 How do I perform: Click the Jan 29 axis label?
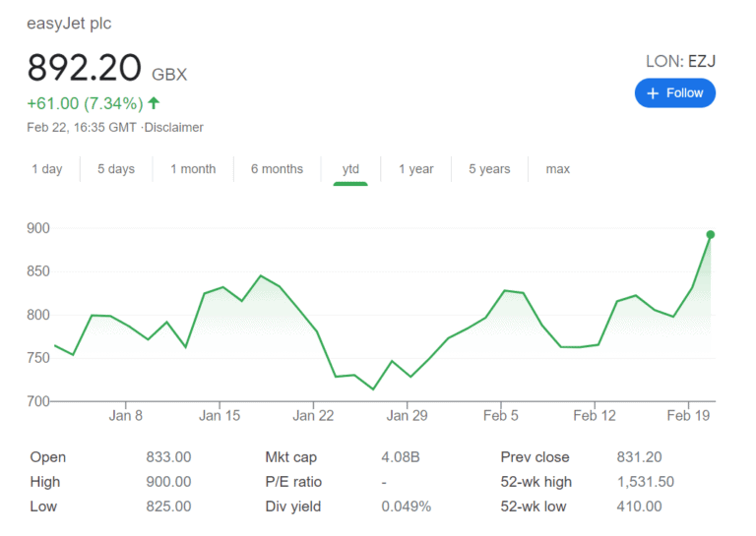[x=407, y=415]
